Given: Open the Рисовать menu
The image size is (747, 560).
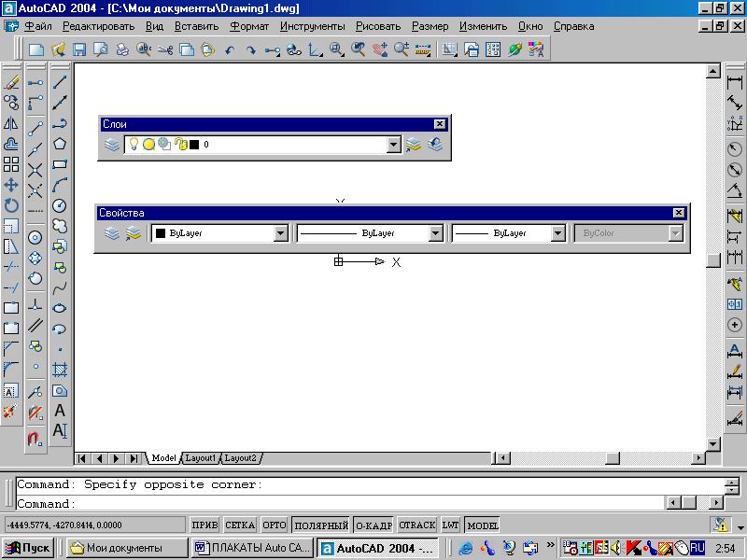Looking at the screenshot, I should pos(378,26).
